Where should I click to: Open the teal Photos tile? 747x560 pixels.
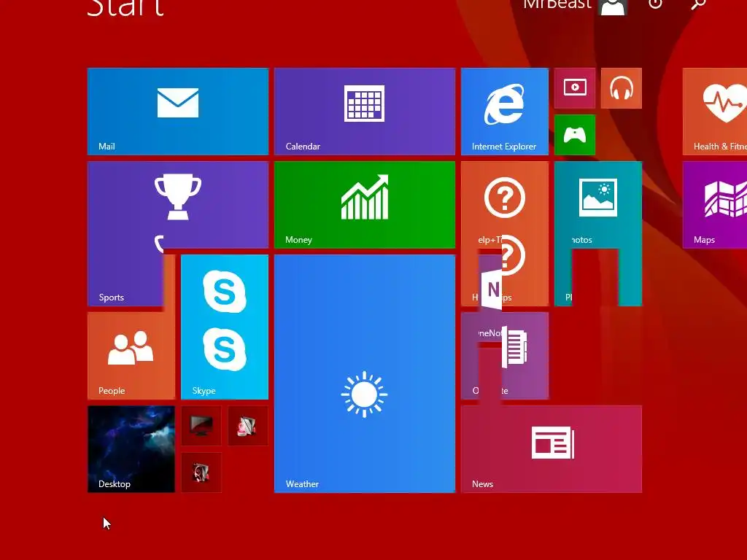point(598,205)
